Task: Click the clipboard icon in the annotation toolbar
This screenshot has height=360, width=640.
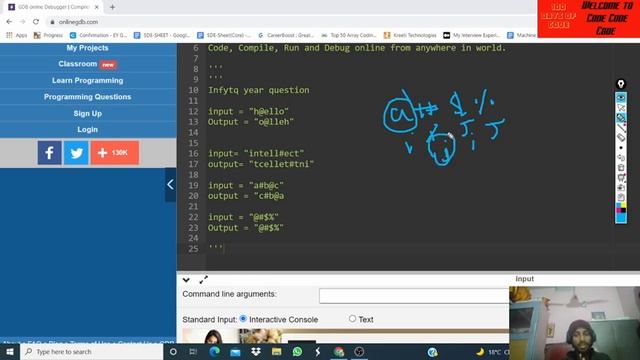Action: click(x=621, y=198)
